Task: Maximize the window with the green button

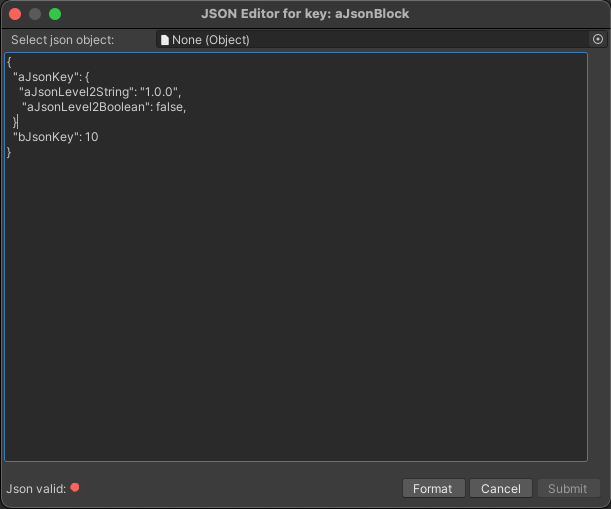Action: click(x=55, y=14)
